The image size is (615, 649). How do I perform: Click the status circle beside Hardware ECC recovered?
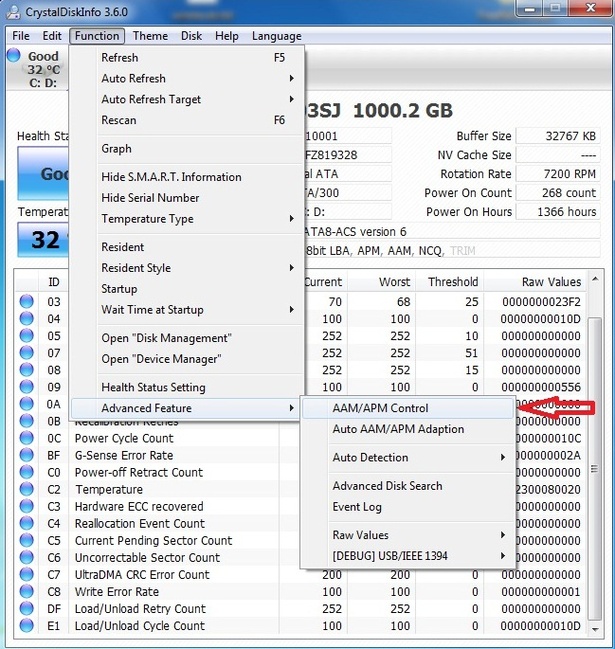pyautogui.click(x=26, y=506)
